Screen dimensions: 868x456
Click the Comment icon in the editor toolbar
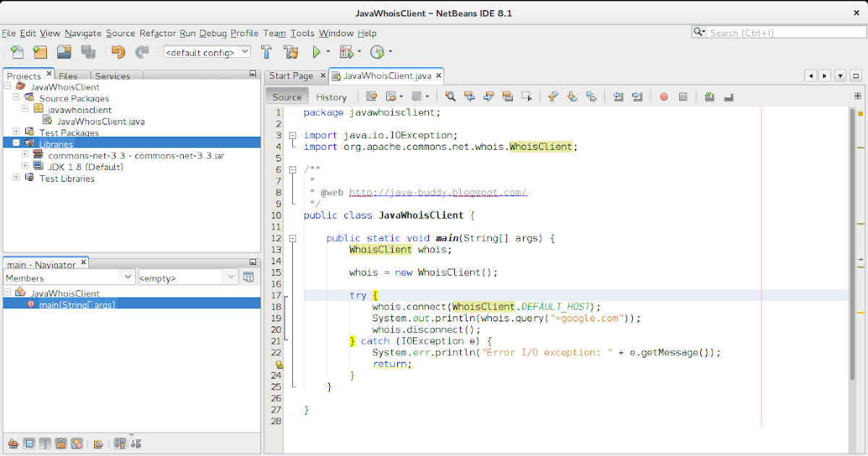(710, 96)
